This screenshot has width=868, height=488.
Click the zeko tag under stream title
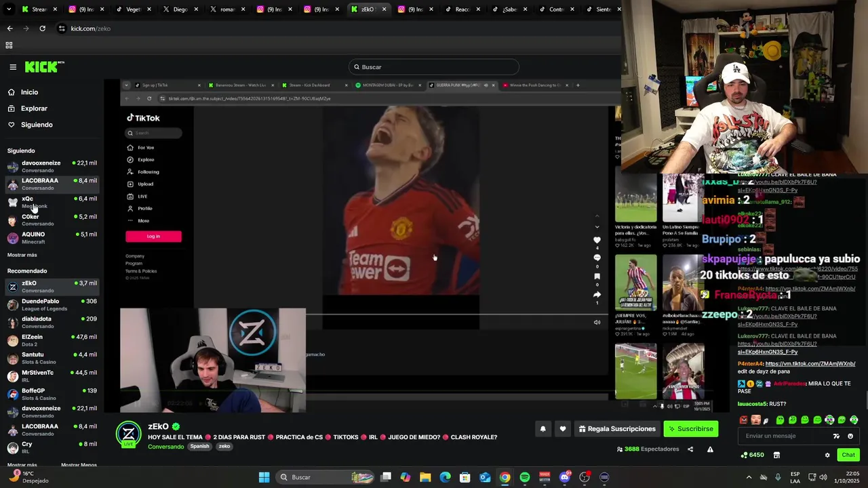[x=224, y=447]
